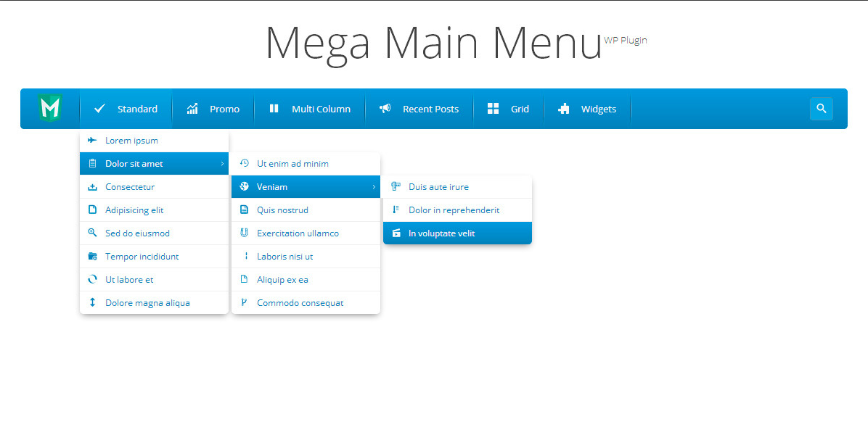Screen dimensions: 868x435
Task: Click the airplane icon beside Lorem ipsum
Action: coord(92,141)
